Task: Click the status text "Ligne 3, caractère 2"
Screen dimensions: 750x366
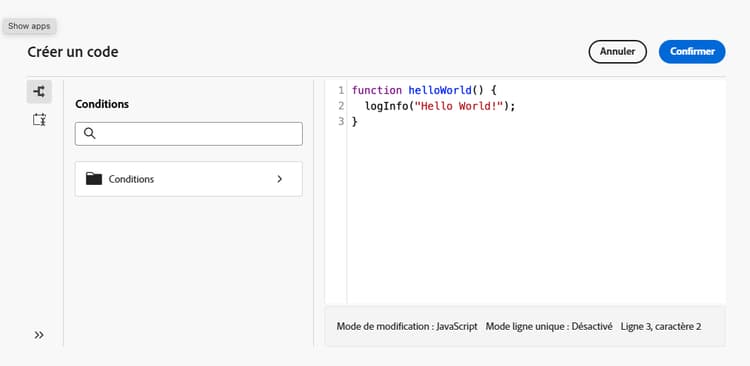Action: pyautogui.click(x=661, y=326)
